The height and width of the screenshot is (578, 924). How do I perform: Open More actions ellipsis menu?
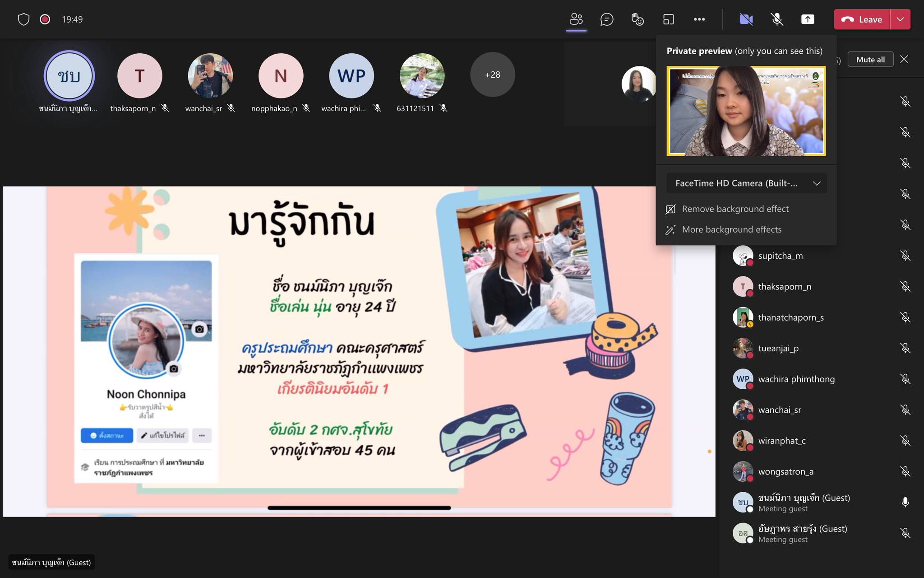(x=699, y=19)
